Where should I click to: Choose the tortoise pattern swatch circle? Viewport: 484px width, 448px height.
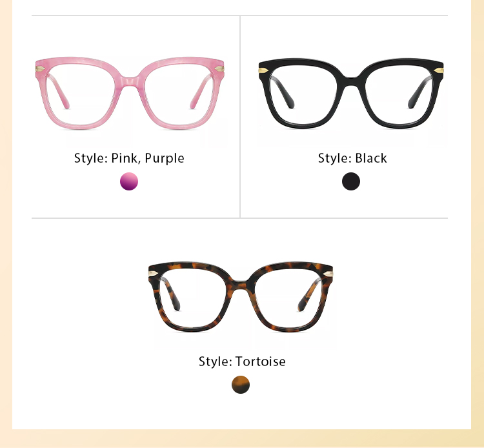coord(241,385)
